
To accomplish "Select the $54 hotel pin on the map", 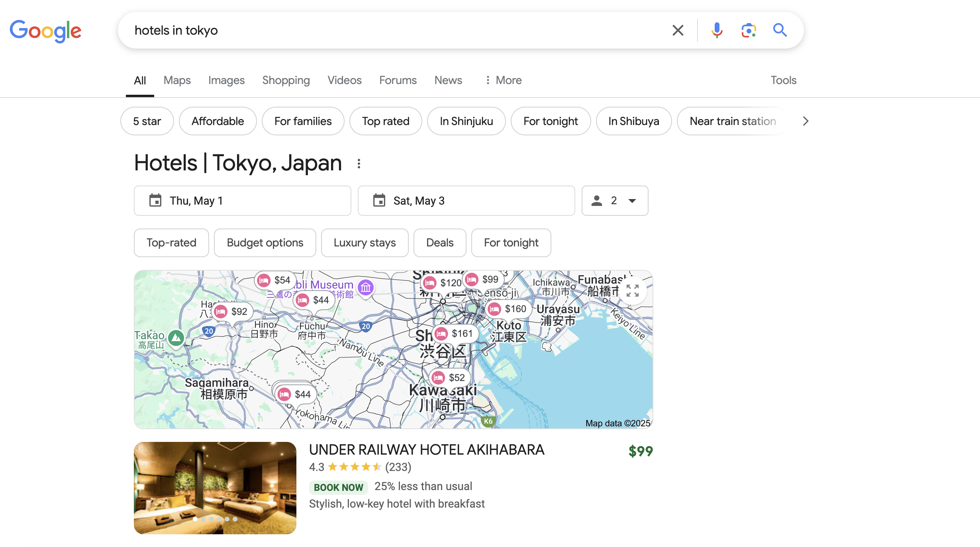I will (275, 280).
